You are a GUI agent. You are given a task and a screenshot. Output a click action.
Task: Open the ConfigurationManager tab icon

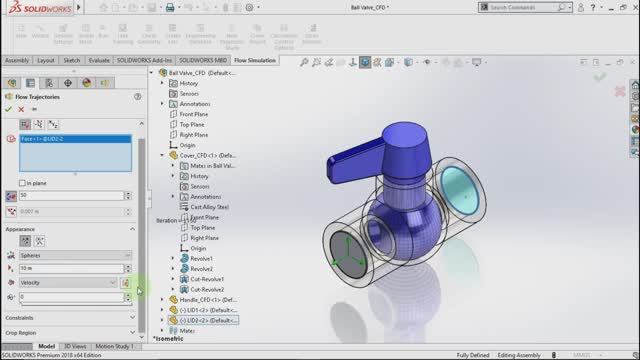(x=49, y=83)
